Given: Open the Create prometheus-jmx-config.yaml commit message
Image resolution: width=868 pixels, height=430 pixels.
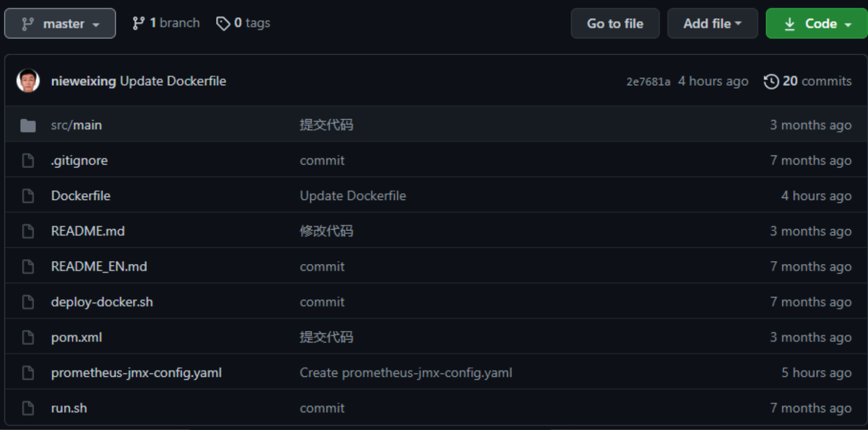Looking at the screenshot, I should point(406,373).
